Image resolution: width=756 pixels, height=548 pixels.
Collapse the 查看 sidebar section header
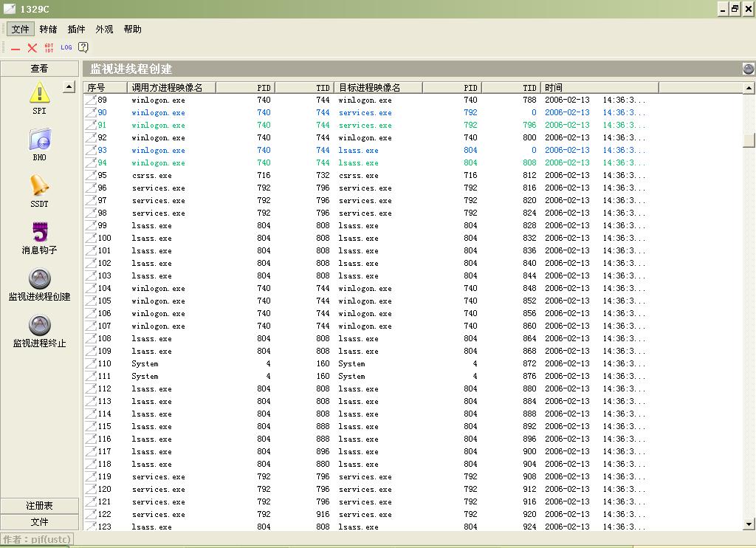coord(39,69)
